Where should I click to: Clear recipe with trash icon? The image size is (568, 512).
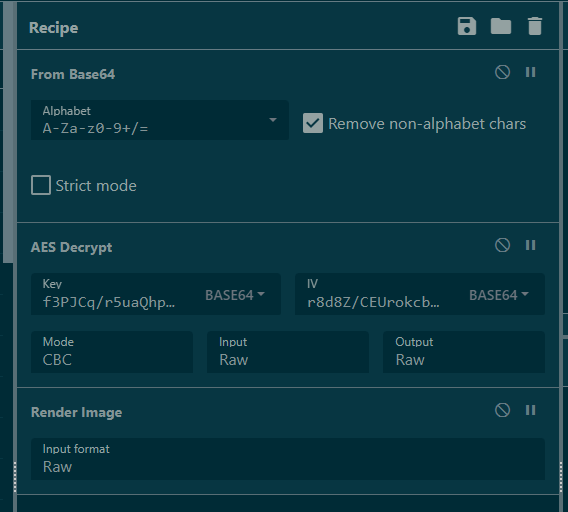click(535, 26)
